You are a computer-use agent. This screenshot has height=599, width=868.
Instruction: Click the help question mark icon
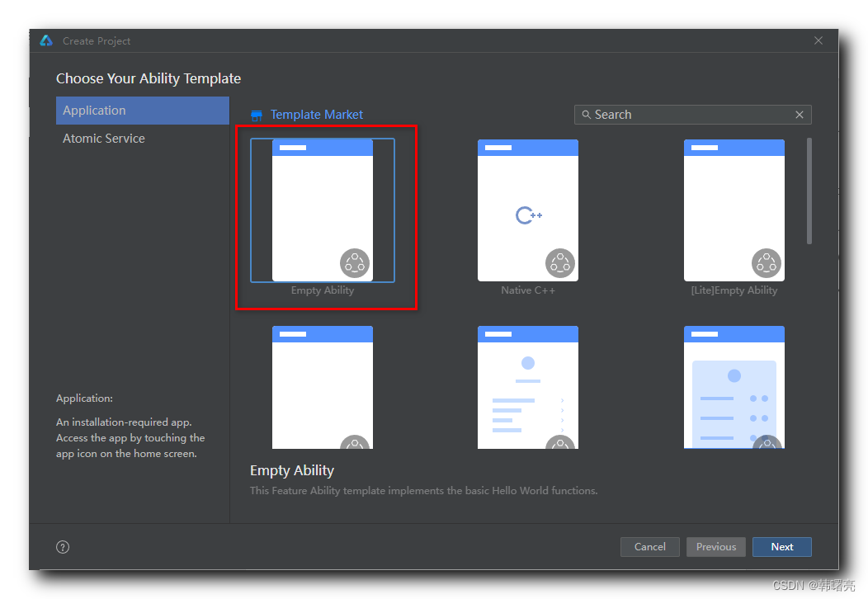[63, 547]
